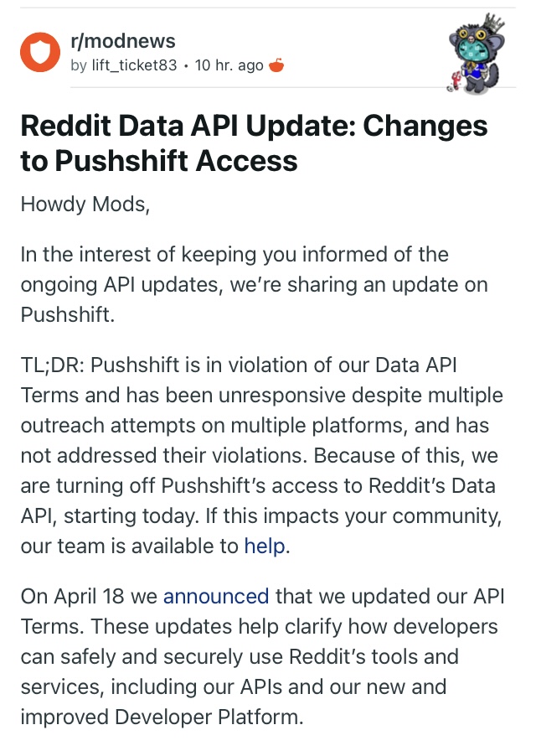Open the r/modnews subreddit name
Image resolution: width=536 pixels, height=756 pixels.
tap(123, 41)
